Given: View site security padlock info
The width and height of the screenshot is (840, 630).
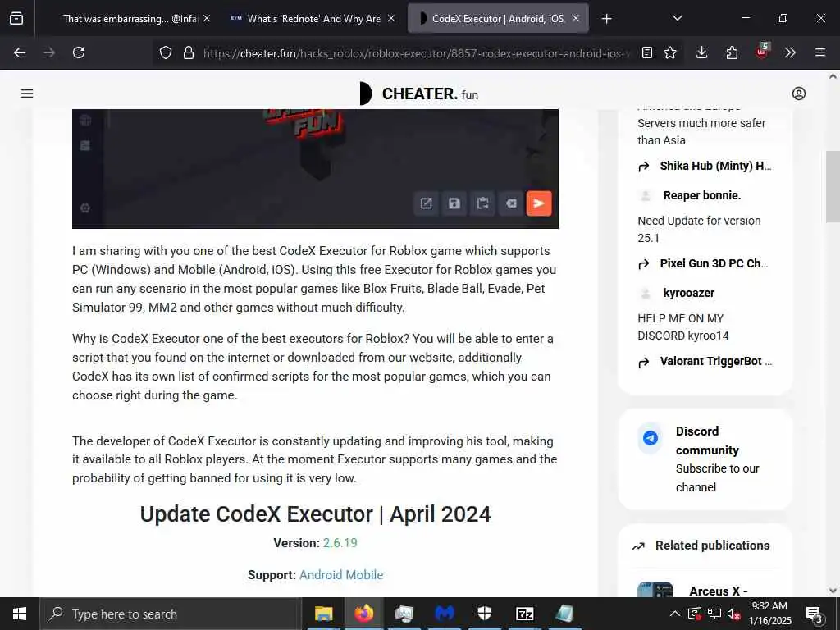Looking at the screenshot, I should tap(188, 52).
